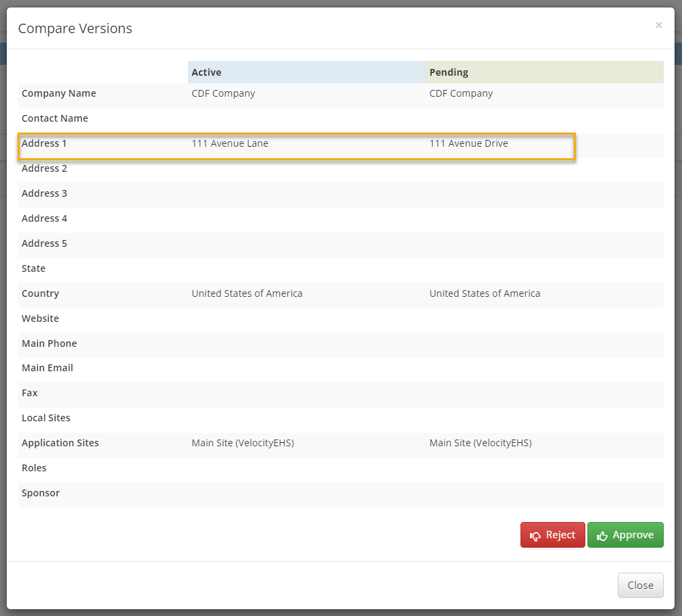Screen dimensions: 682x616
Task: Click the red Reject button
Action: pyautogui.click(x=552, y=535)
